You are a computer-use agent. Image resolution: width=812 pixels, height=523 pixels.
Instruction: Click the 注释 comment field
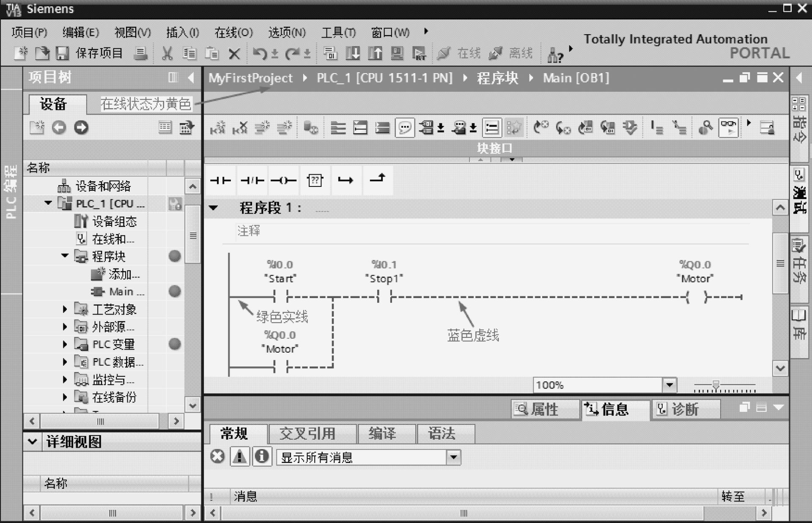pos(493,231)
